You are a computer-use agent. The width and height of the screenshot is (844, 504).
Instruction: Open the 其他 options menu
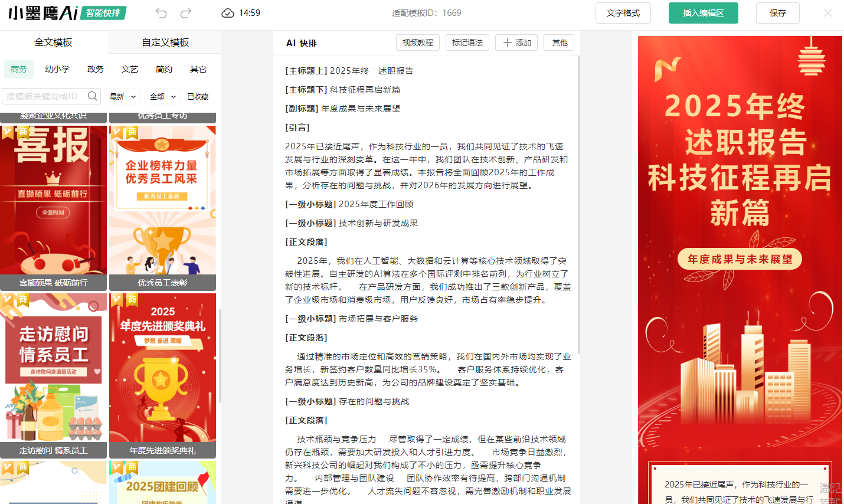pyautogui.click(x=559, y=42)
